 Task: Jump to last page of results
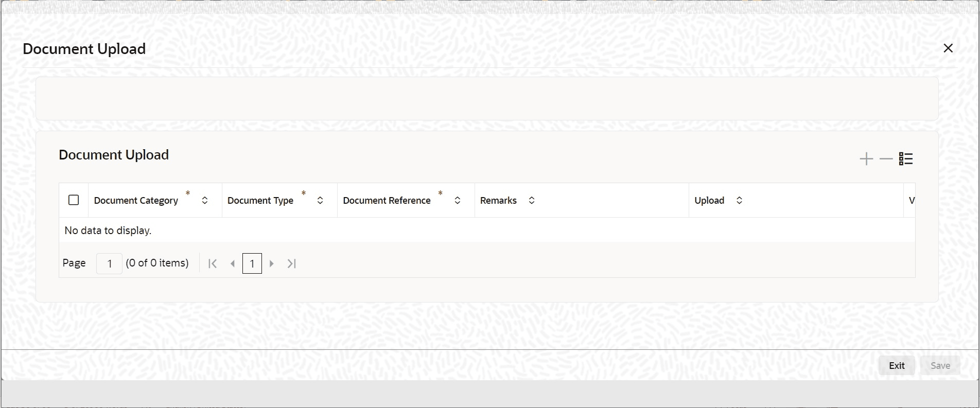(292, 264)
